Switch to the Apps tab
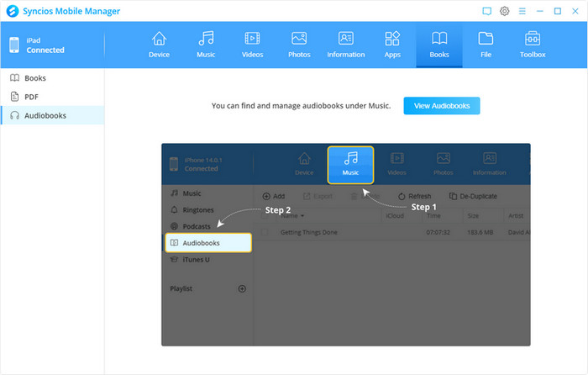588x375 pixels. tap(392, 45)
